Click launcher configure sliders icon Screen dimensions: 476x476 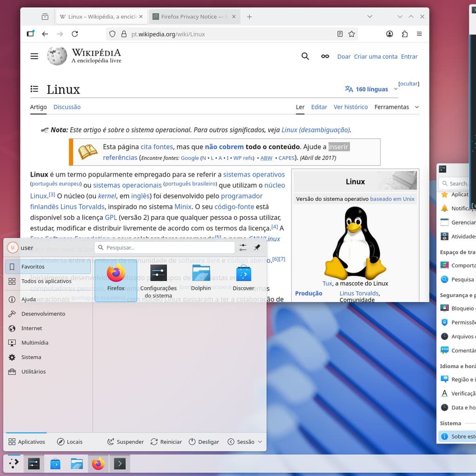click(243, 247)
